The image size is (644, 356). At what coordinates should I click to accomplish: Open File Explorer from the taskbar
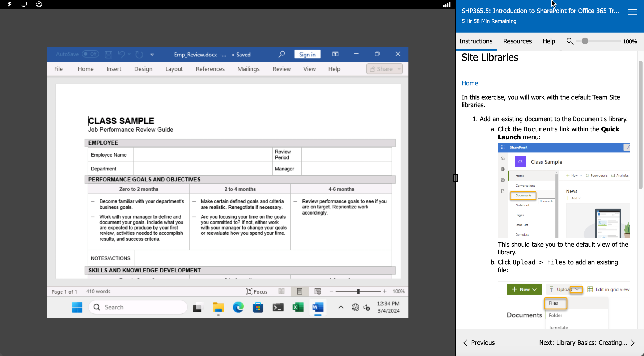[218, 307]
